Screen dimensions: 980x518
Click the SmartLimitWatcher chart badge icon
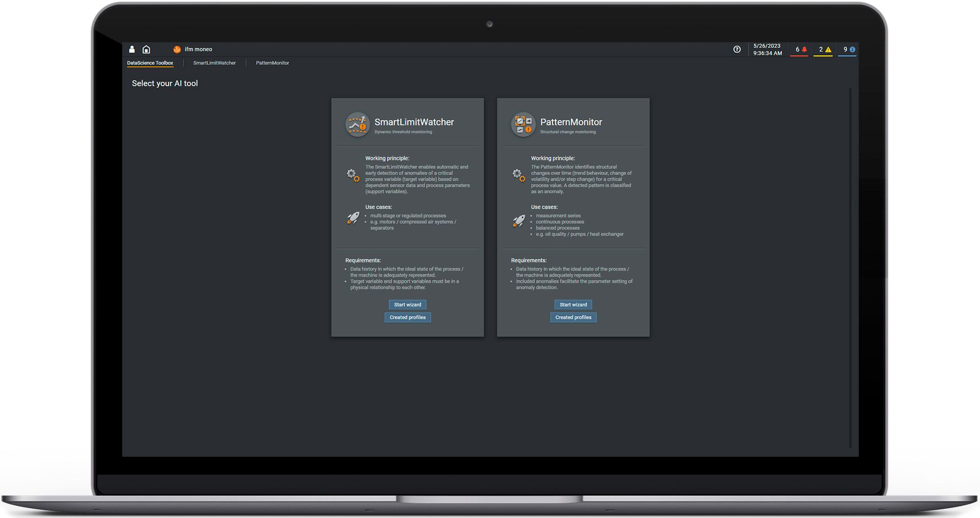[x=357, y=124]
